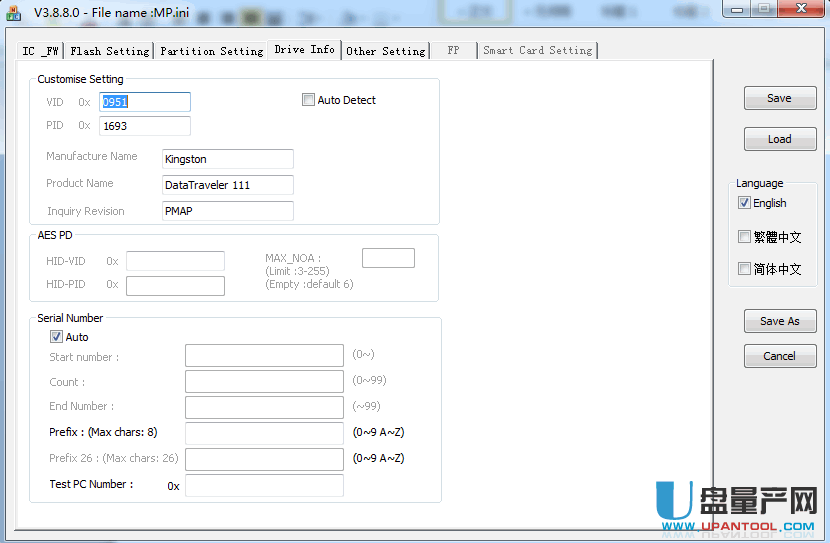Enable the Auto Detect checkbox
This screenshot has width=830, height=543.
pos(308,100)
